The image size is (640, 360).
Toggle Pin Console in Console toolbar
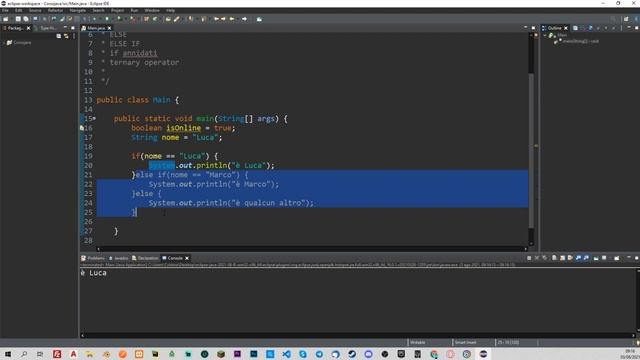(596, 258)
